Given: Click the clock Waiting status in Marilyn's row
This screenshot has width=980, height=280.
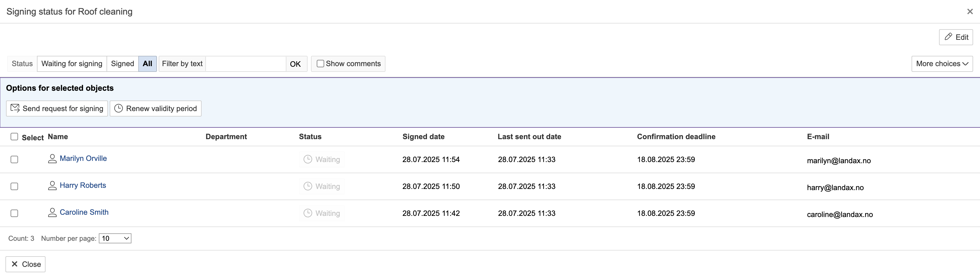Looking at the screenshot, I should point(308,159).
